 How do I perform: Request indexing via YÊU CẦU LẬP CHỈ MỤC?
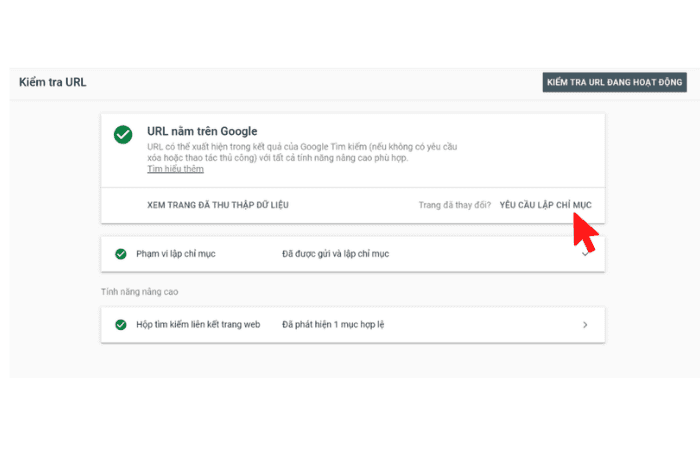pyautogui.click(x=545, y=205)
